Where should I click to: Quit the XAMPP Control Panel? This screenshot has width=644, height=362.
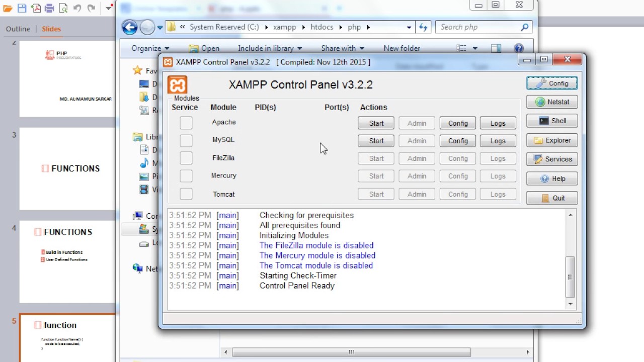click(552, 198)
